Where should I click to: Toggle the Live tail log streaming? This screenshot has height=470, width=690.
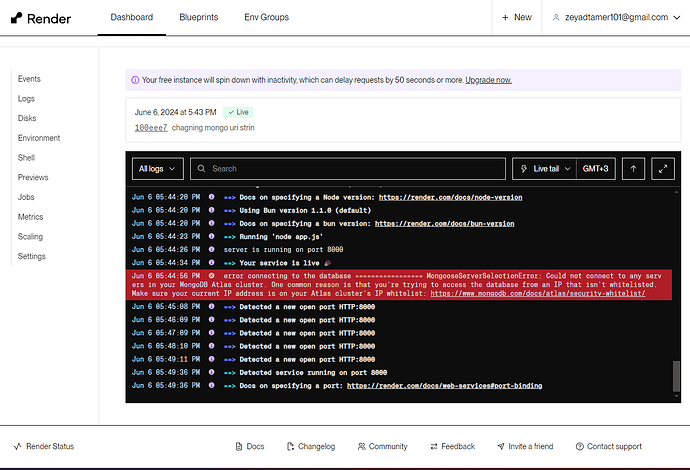click(541, 169)
